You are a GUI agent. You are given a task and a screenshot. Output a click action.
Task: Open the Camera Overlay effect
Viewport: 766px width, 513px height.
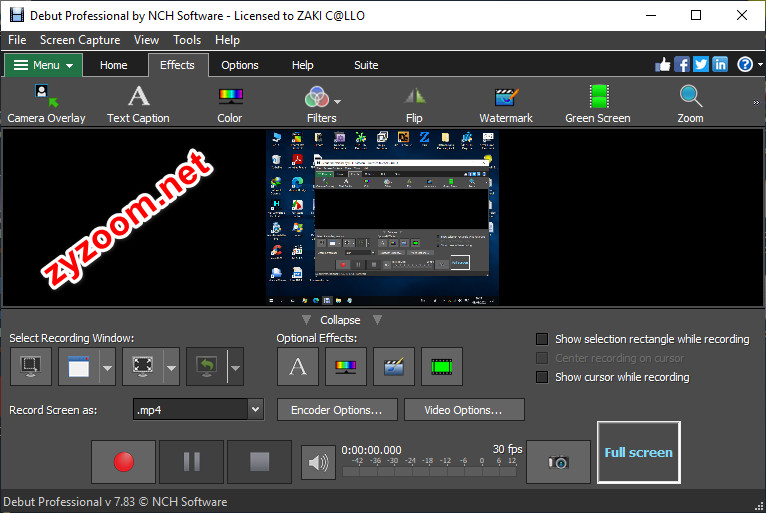[46, 103]
